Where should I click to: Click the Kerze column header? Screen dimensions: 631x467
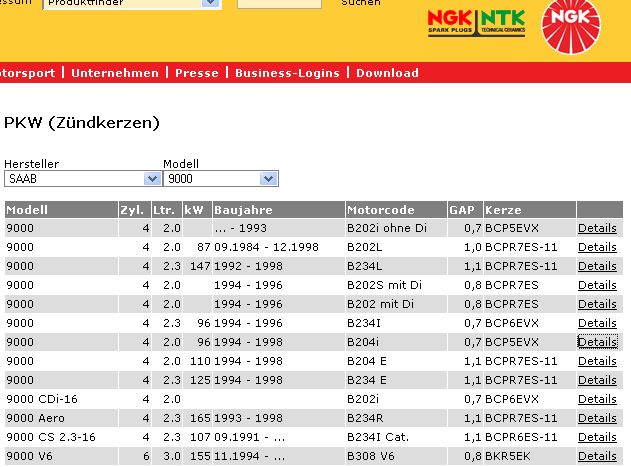tap(530, 210)
